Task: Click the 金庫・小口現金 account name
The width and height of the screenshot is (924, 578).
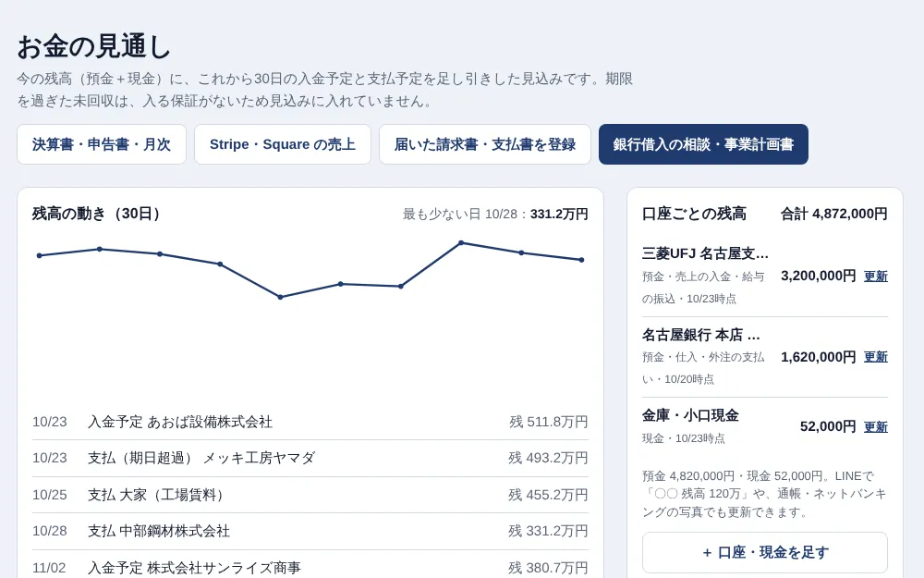Action: coord(690,415)
